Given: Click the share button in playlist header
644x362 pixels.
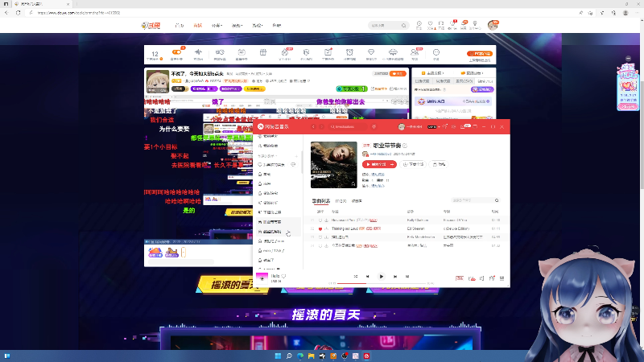Looking at the screenshot, I should tap(439, 164).
